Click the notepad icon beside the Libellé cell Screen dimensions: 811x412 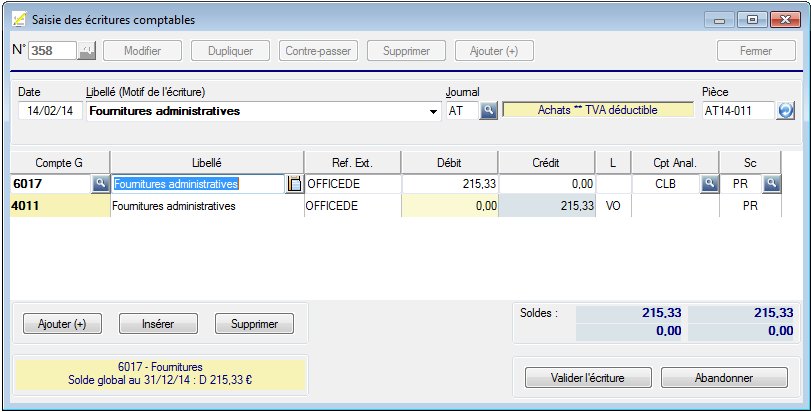click(x=294, y=184)
